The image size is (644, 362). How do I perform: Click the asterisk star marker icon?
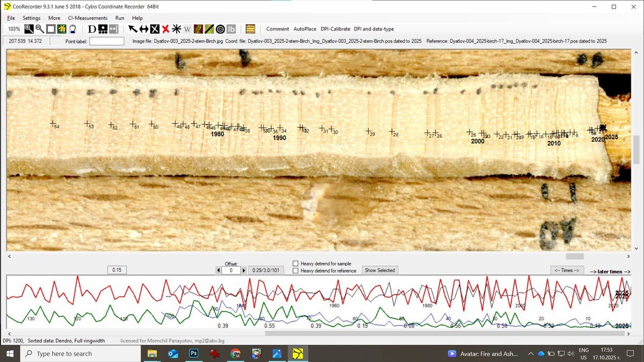(x=176, y=29)
